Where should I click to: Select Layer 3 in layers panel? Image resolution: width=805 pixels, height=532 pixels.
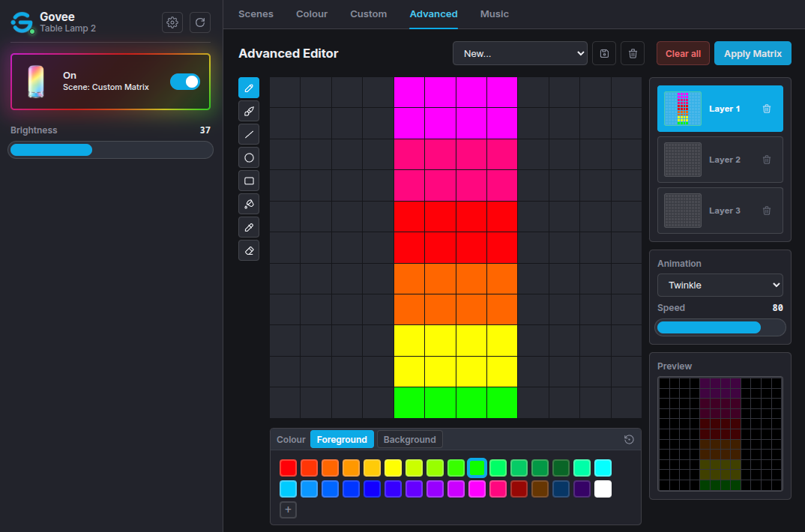pos(720,211)
